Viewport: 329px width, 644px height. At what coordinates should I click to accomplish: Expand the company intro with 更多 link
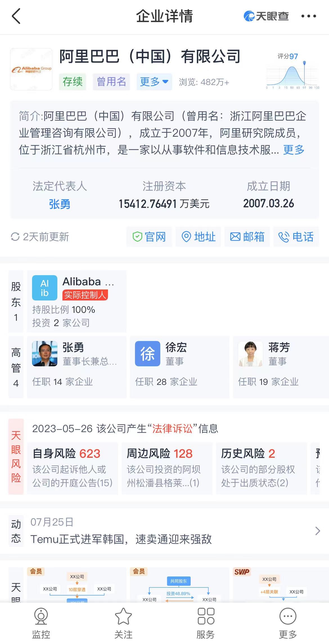coord(294,150)
